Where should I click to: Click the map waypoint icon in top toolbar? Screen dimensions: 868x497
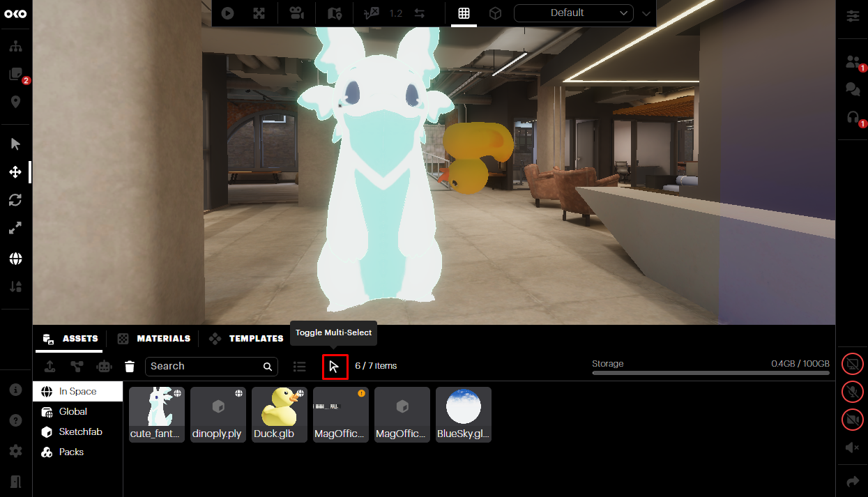[335, 13]
